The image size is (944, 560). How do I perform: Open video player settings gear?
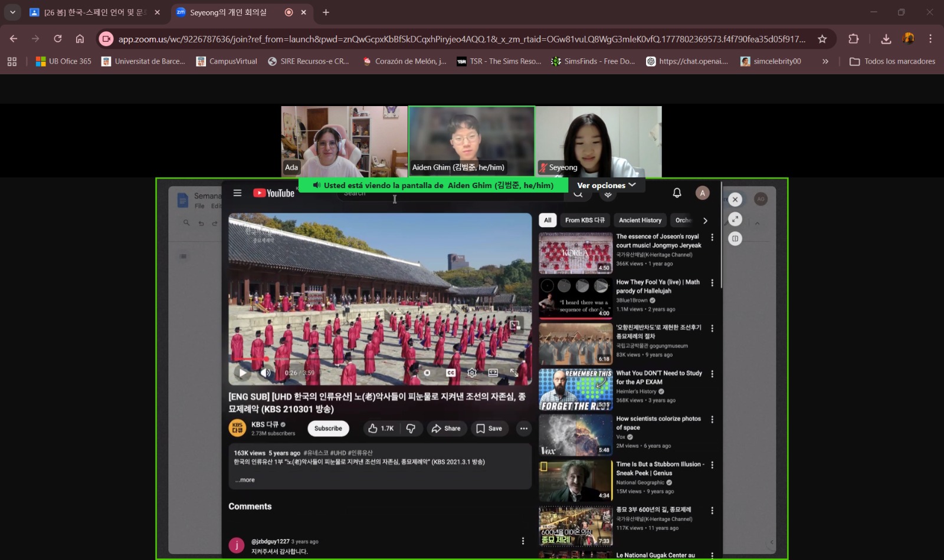coord(472,373)
